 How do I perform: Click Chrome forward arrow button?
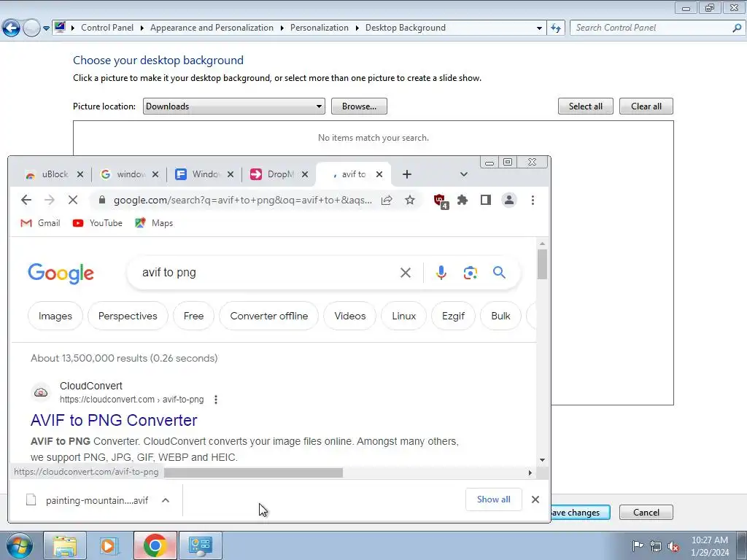point(50,200)
